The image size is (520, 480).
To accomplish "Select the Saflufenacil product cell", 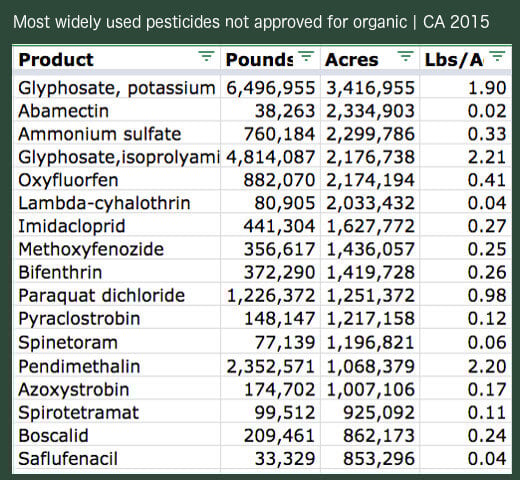I will click(117, 458).
